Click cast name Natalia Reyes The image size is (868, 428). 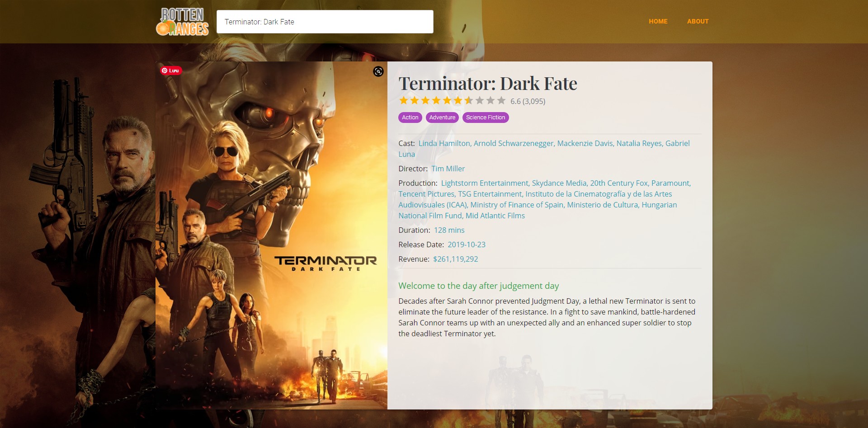coord(639,143)
